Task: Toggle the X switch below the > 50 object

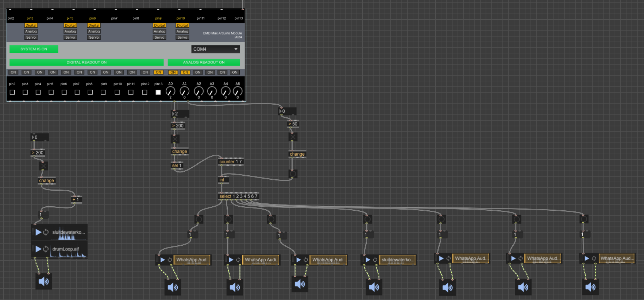Action: tap(293, 137)
